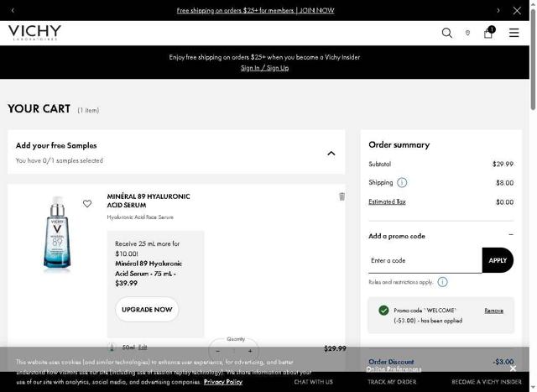537x392 pixels.
Task: Open the Privacy Policy link
Action: coord(223,382)
